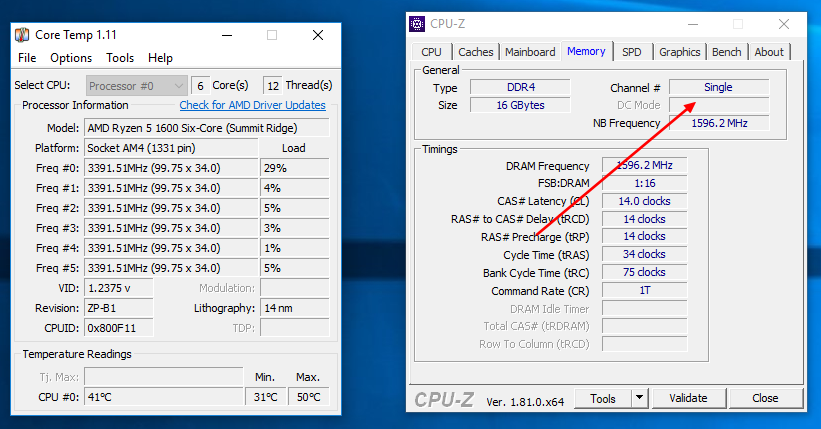Click the CPU #0 temperature 41°C

point(164,397)
